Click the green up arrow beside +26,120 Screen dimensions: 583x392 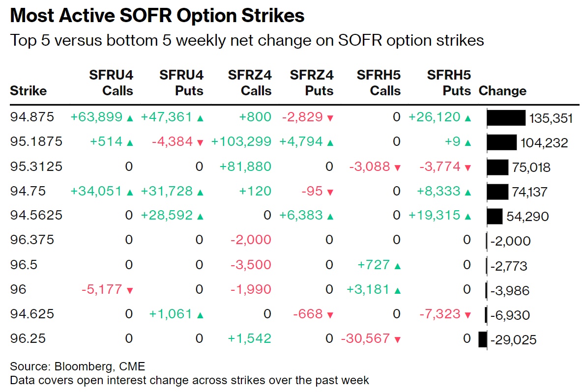(467, 118)
